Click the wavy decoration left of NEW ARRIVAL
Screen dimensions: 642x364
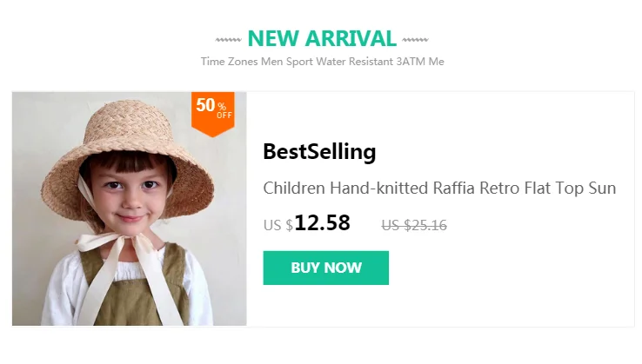pyautogui.click(x=228, y=39)
